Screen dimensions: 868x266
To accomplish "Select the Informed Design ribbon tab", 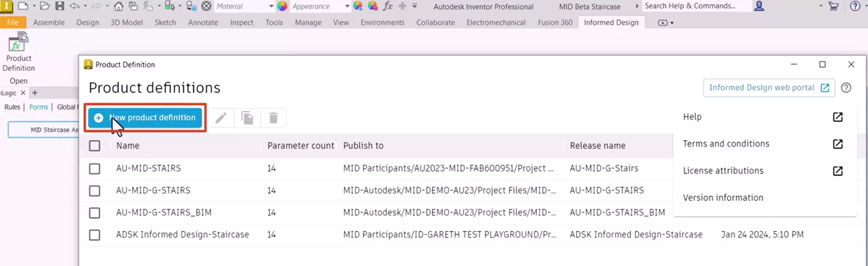I will (611, 23).
